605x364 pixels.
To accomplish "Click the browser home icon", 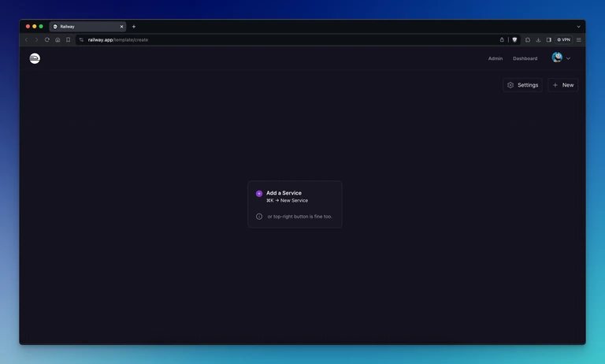I will point(58,39).
